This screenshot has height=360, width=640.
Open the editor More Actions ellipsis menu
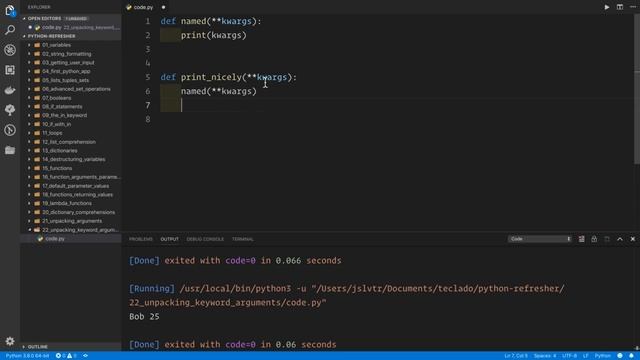(x=633, y=7)
